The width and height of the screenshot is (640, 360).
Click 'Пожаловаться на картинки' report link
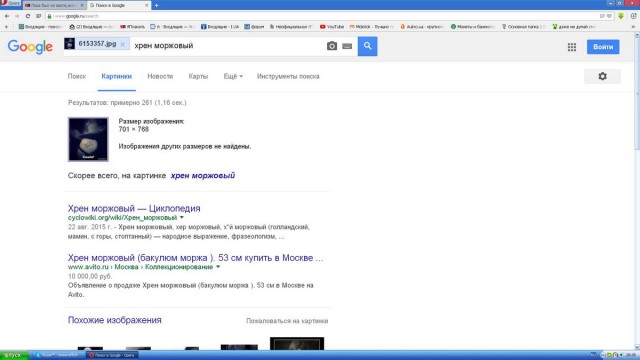coord(287,321)
